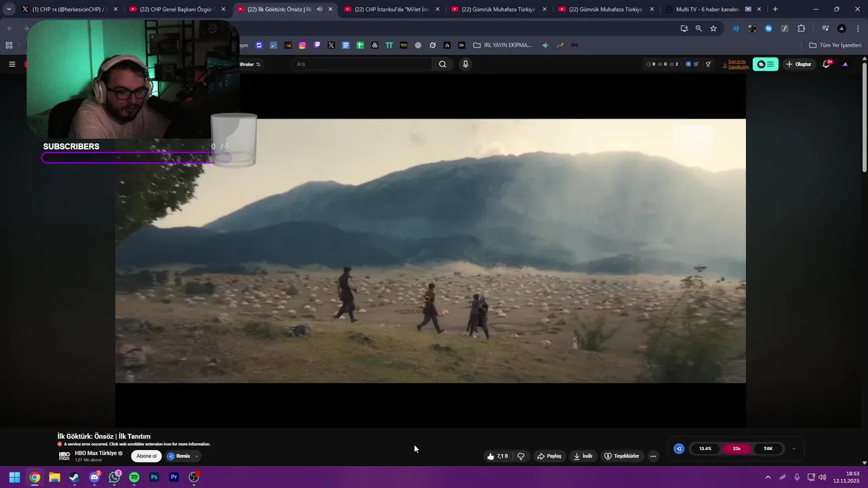Open the YouTube hamburger guide menu
The image size is (868, 488).
(12, 64)
